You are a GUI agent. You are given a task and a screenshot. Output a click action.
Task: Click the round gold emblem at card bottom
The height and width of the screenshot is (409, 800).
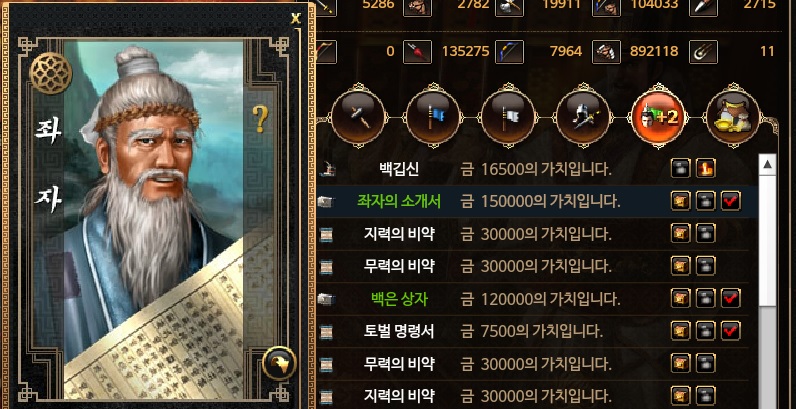pos(279,364)
